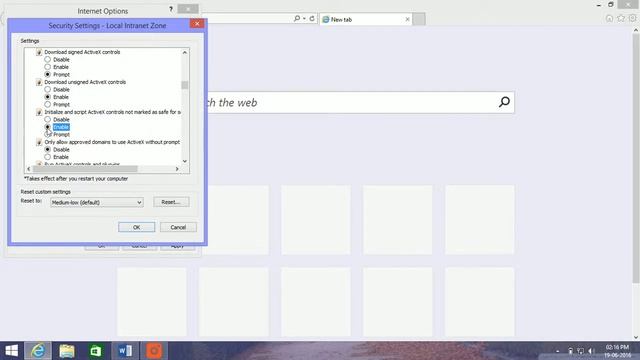Open the Windows Start menu
This screenshot has height=360, width=640.
click(11, 351)
